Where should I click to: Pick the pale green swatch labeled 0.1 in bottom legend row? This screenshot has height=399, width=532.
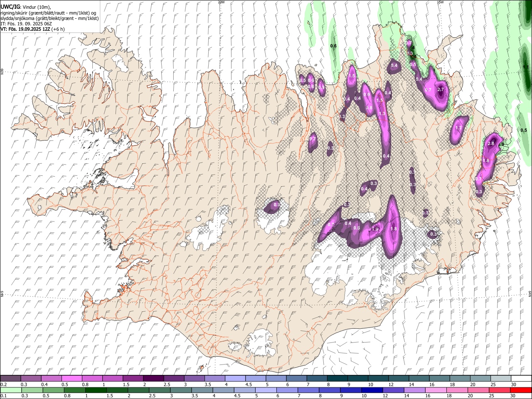click(x=11, y=390)
